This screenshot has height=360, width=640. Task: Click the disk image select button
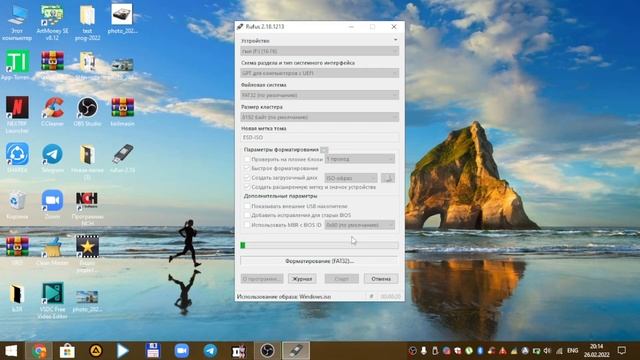point(388,178)
